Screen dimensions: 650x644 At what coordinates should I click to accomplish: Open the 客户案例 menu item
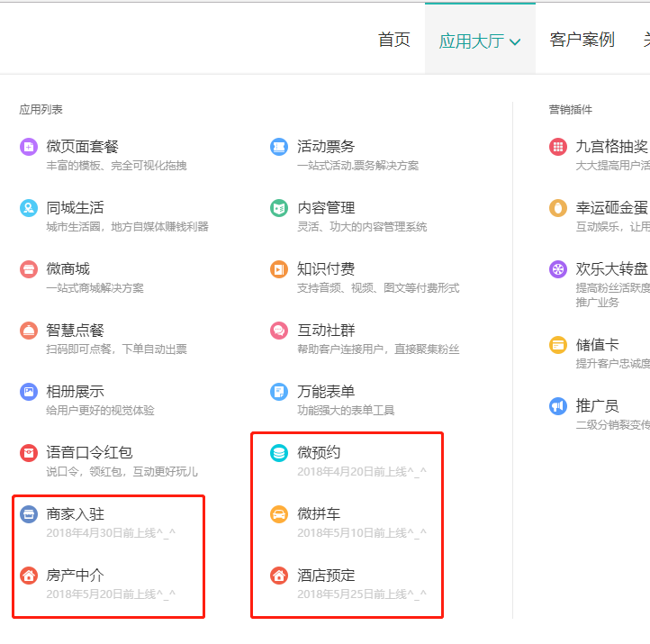(x=582, y=40)
